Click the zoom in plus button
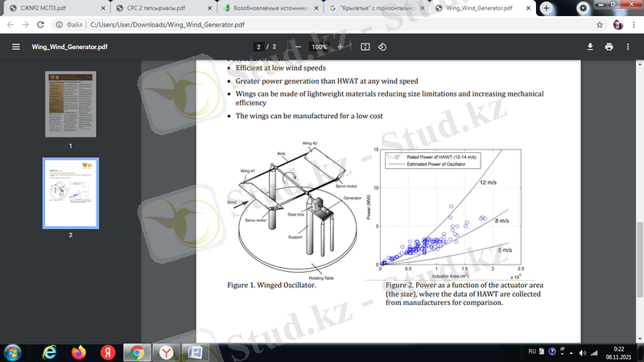Screen dimensions: 644x362 click(340, 47)
